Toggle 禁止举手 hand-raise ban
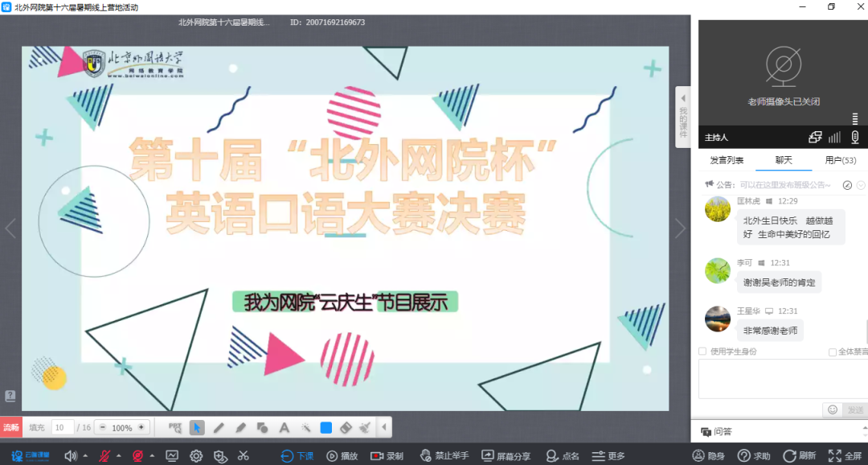This screenshot has height=465, width=868. 444,455
